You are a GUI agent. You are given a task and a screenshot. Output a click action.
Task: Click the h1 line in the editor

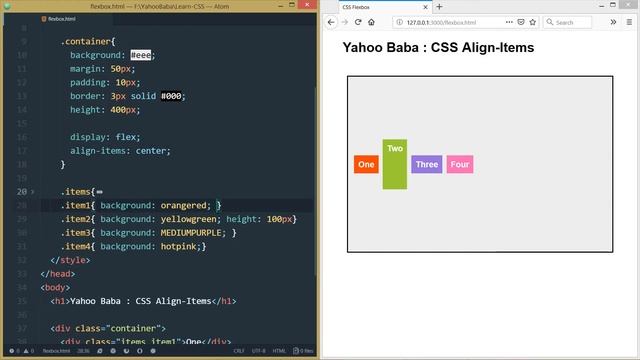click(143, 301)
